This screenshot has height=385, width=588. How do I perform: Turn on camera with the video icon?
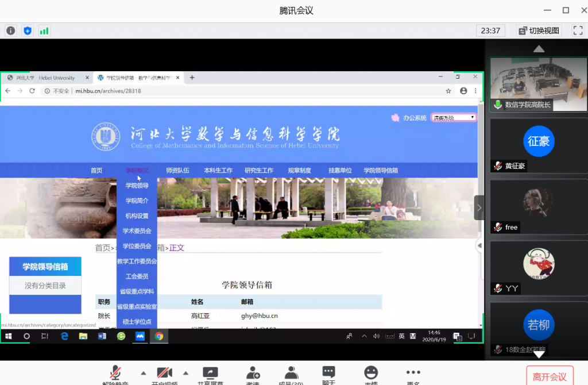point(165,372)
